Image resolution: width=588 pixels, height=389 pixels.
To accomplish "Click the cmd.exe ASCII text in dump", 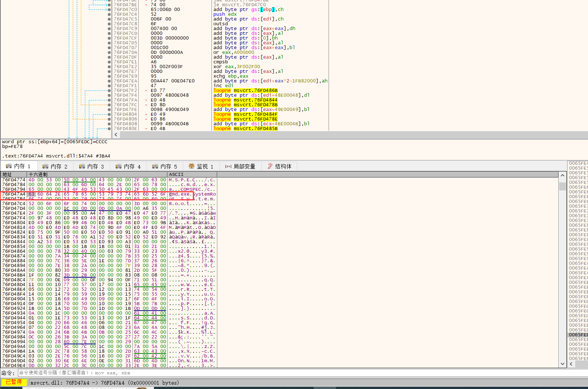I will coord(180,194).
